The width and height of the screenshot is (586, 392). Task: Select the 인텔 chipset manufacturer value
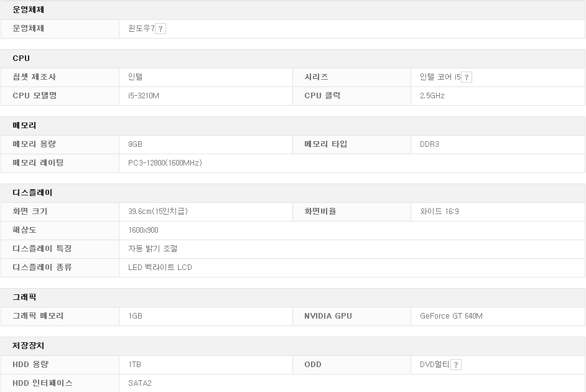[x=136, y=77]
